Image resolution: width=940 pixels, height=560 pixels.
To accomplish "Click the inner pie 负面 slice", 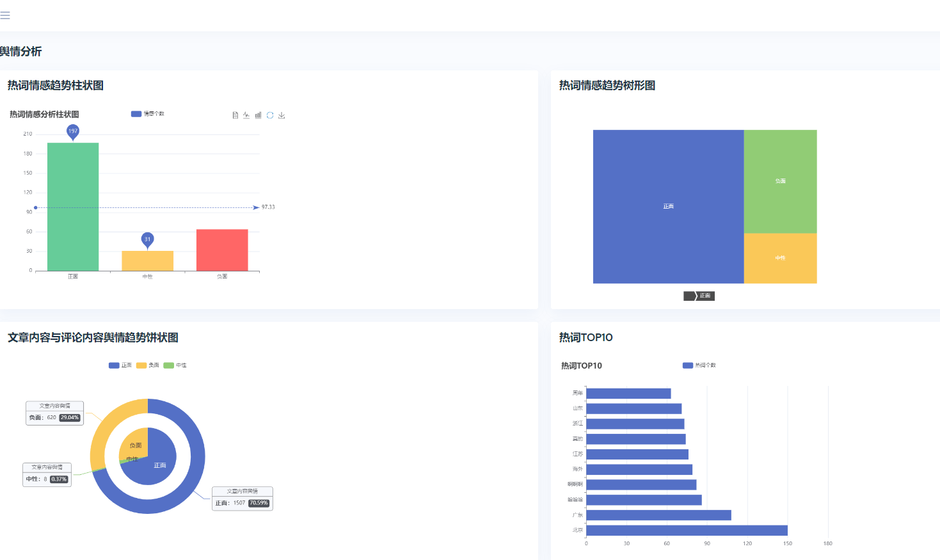I will 133,444.
